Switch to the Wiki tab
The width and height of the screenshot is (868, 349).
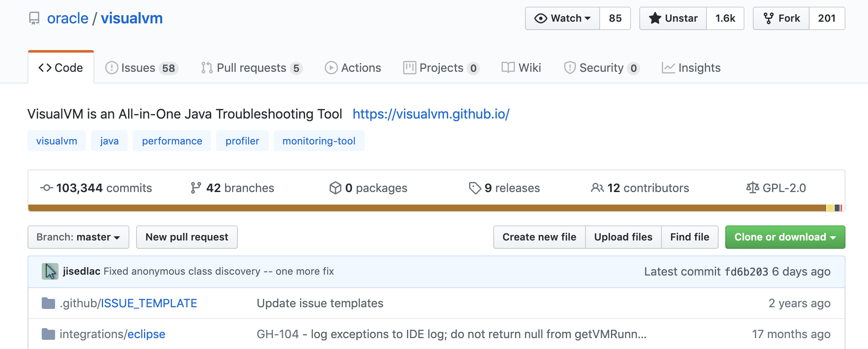[521, 68]
